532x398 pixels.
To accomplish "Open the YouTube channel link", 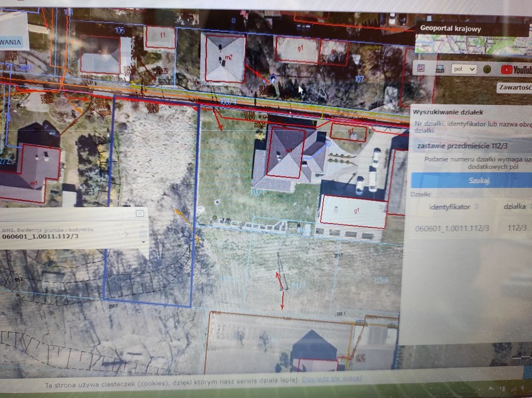I will tap(515, 70).
